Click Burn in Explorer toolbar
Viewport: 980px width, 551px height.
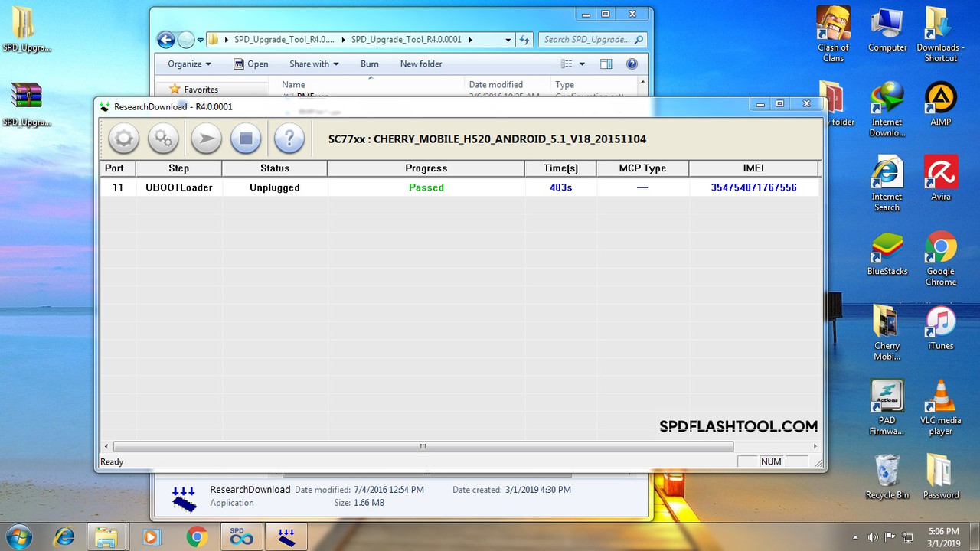(370, 64)
